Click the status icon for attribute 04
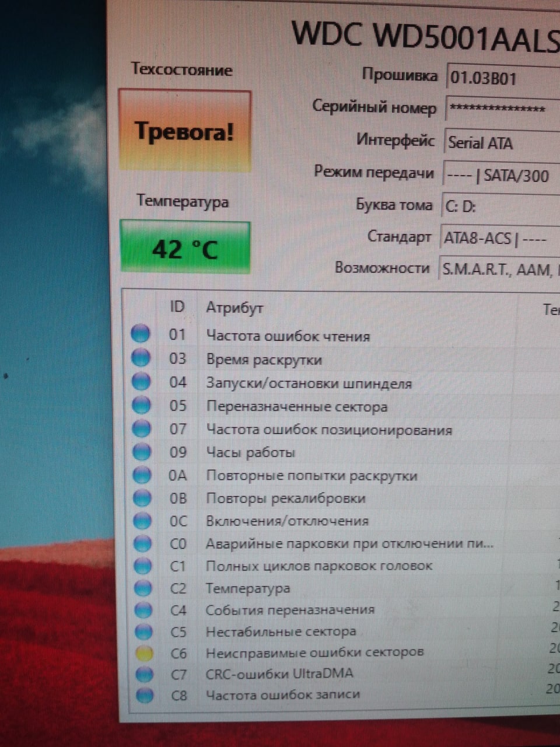This screenshot has height=747, width=560. [141, 381]
